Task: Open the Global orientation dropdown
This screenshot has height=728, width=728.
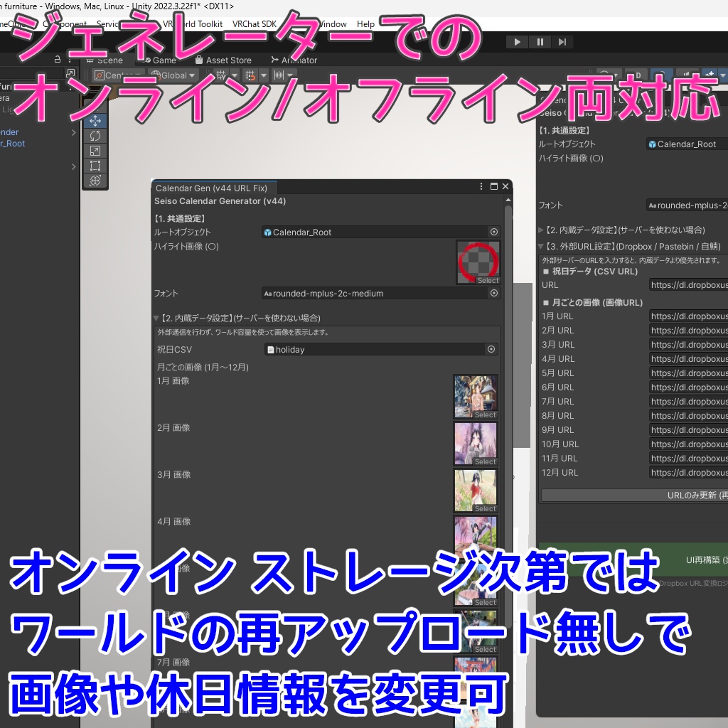Action: pyautogui.click(x=175, y=75)
